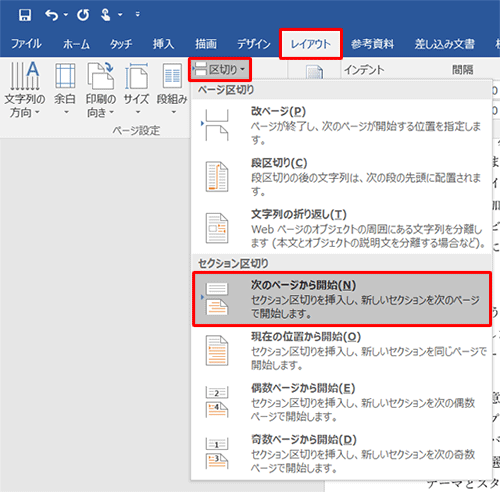Click the 偶数ページから開始 icon with 2 and 4

click(217, 402)
